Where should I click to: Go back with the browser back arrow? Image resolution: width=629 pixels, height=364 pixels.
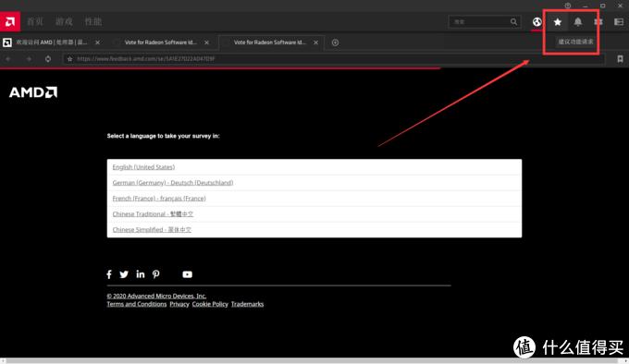coord(8,59)
